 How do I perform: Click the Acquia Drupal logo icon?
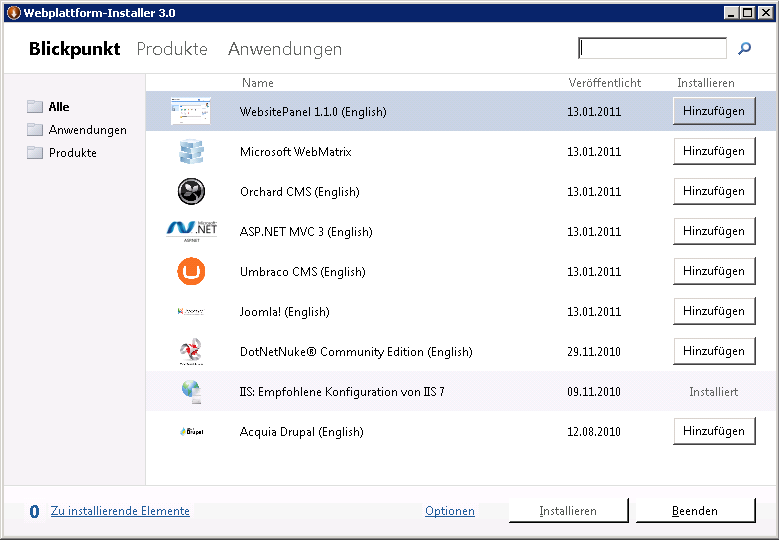191,431
